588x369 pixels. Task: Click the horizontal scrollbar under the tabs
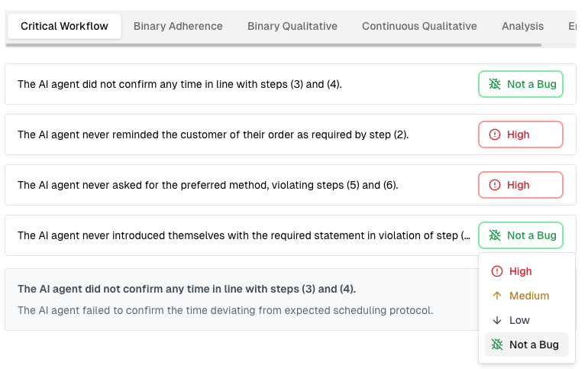click(273, 45)
